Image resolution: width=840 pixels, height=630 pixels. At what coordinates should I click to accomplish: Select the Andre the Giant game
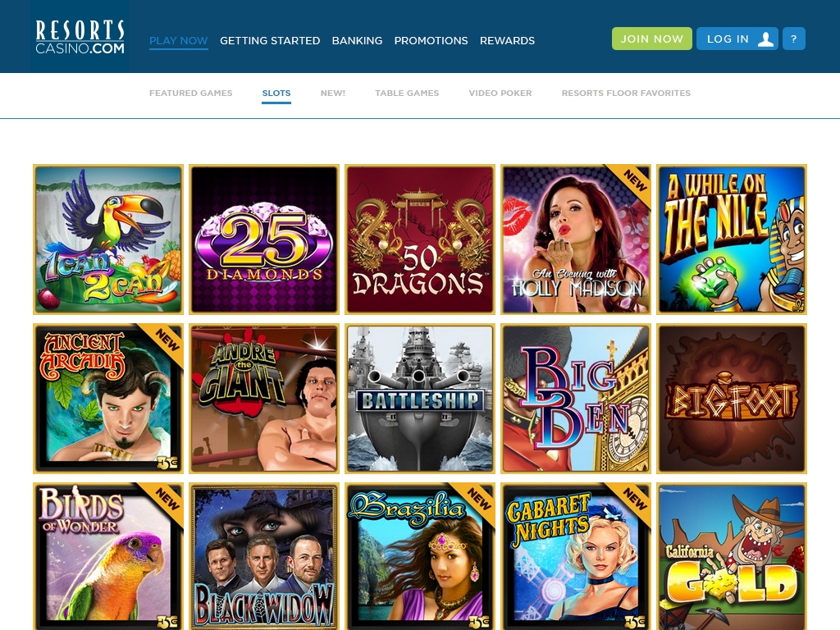tap(264, 399)
